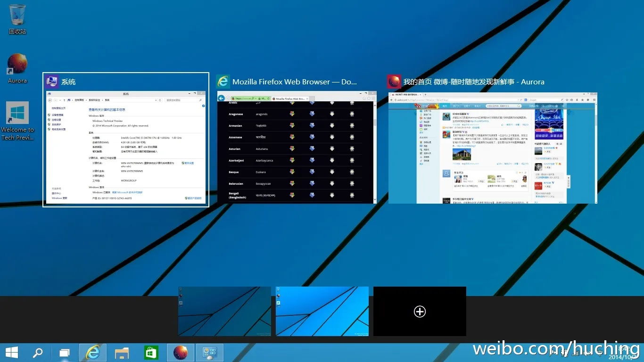Image resolution: width=644 pixels, height=362 pixels.
Task: Add a new virtual desktop
Action: pos(420,311)
